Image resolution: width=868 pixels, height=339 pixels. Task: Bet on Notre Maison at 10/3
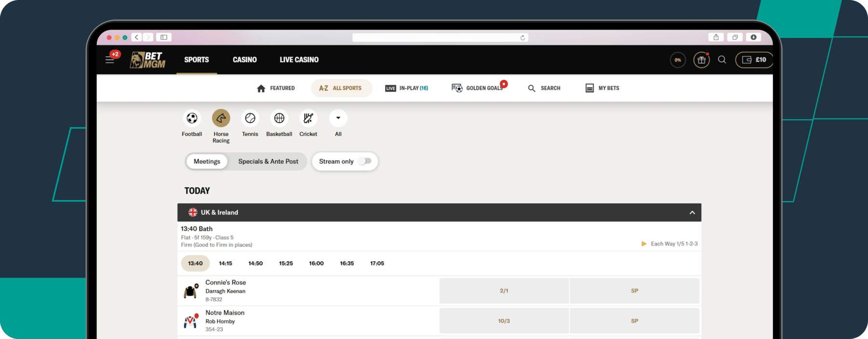[x=504, y=321]
